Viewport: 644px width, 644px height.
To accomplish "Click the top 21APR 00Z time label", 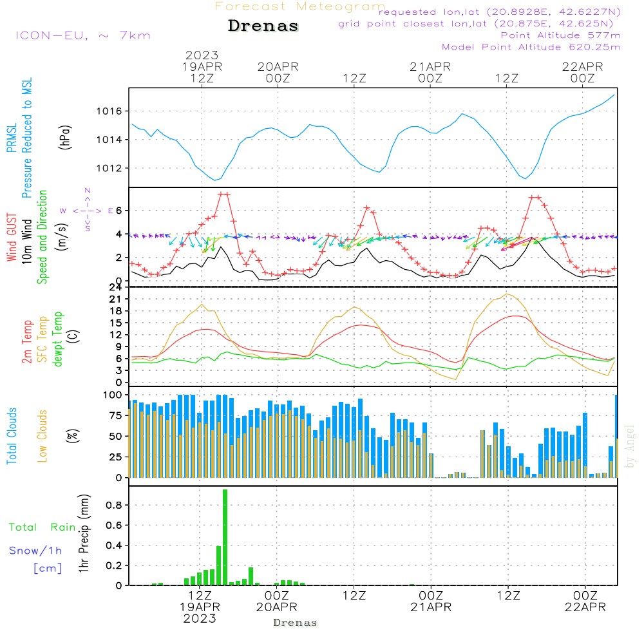I will [x=430, y=73].
